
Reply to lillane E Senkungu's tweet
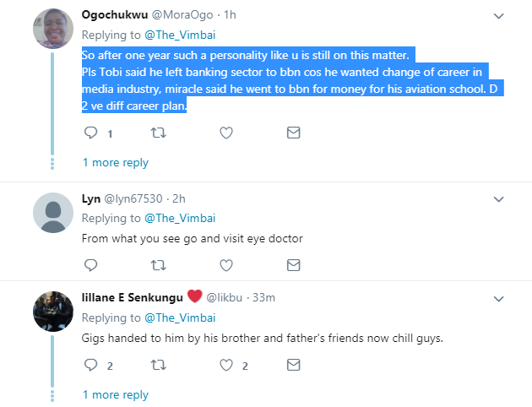[x=92, y=366]
